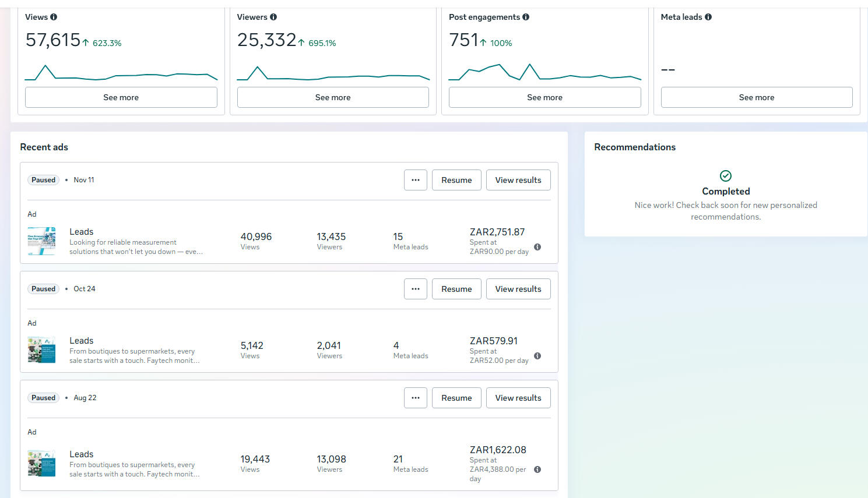Click spend info icon on Oct 24 ad
This screenshot has height=498, width=868.
coord(537,356)
